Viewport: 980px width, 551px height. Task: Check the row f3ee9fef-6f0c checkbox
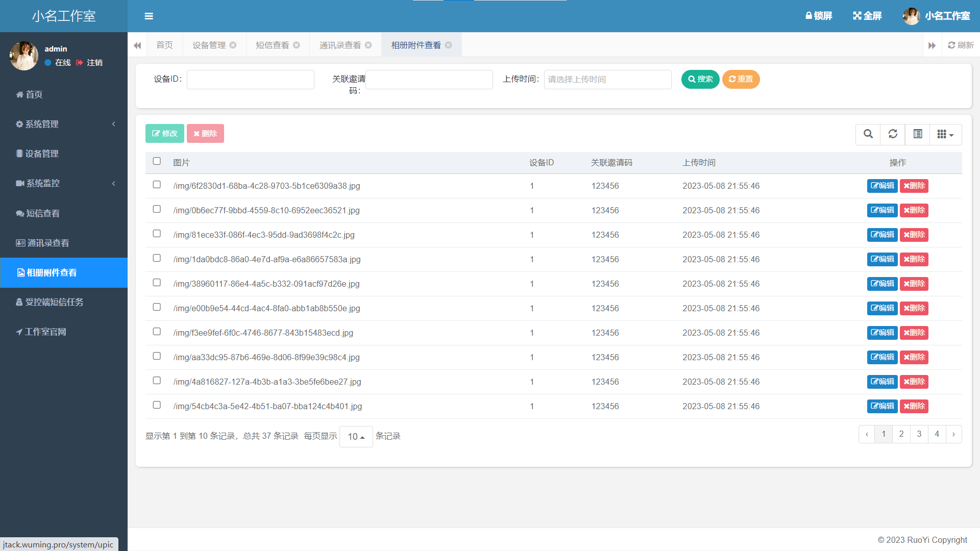tap(157, 332)
